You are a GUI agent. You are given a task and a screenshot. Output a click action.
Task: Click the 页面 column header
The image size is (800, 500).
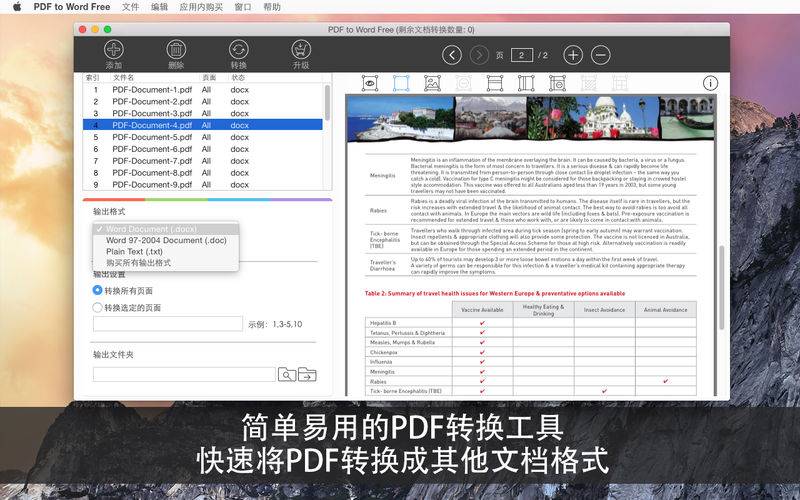pos(209,78)
